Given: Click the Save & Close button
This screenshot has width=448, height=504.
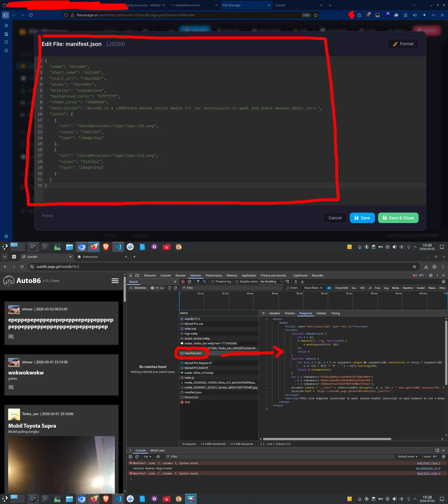Looking at the screenshot, I should point(398,218).
